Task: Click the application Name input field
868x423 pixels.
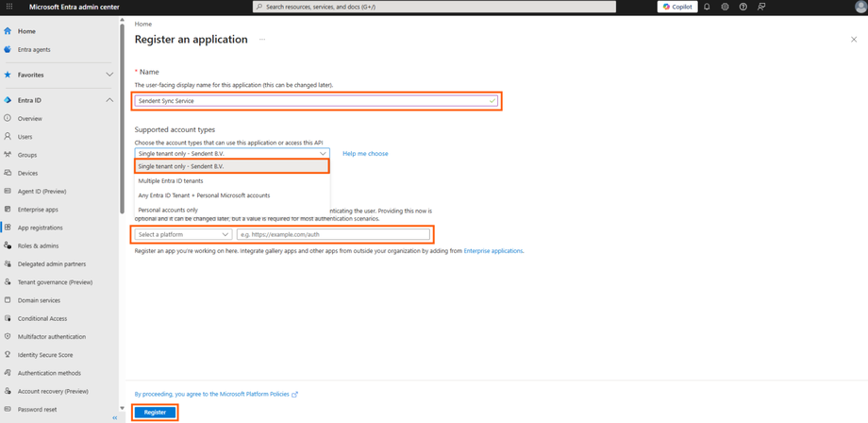Action: tap(316, 101)
